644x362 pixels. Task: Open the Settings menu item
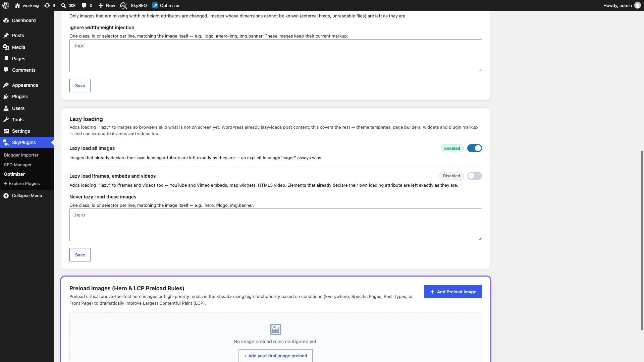(x=27, y=131)
